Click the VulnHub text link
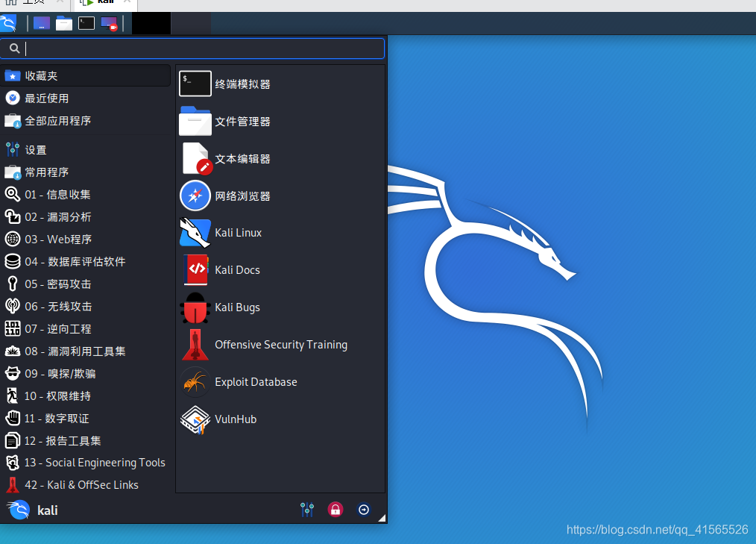The height and width of the screenshot is (544, 756). (x=236, y=419)
